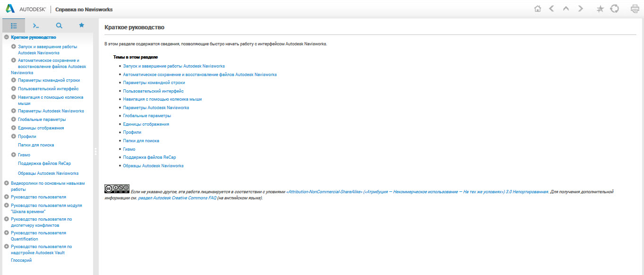Open Пользовательский интерфейс tree item text
Screen dimensions: 644x275
[x=48, y=88]
